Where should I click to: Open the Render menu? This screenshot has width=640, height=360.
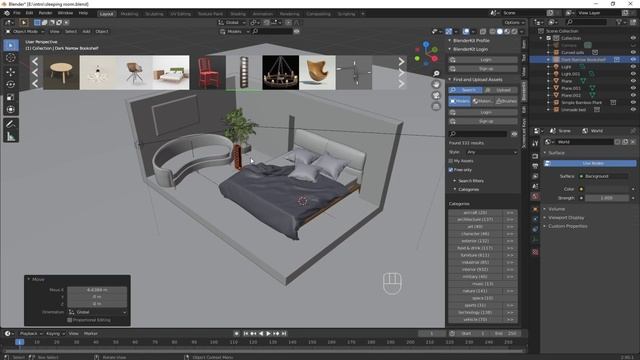click(45, 13)
